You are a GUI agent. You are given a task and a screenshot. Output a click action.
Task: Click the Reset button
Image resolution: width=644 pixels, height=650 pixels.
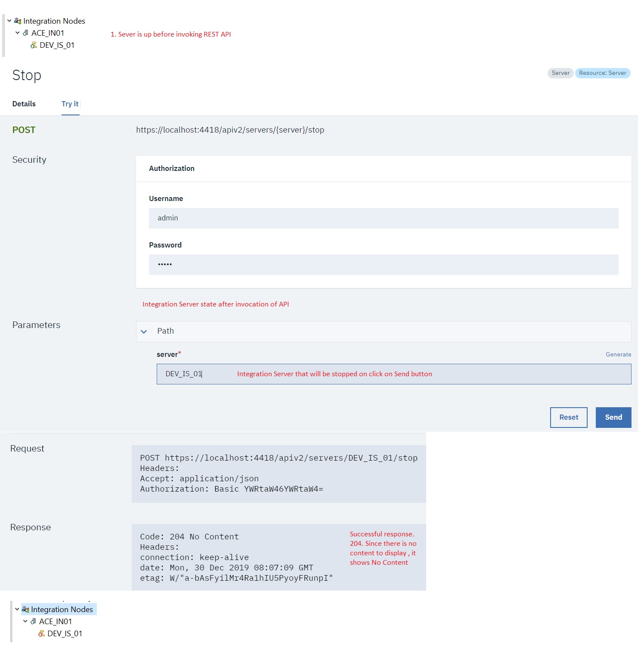point(569,417)
